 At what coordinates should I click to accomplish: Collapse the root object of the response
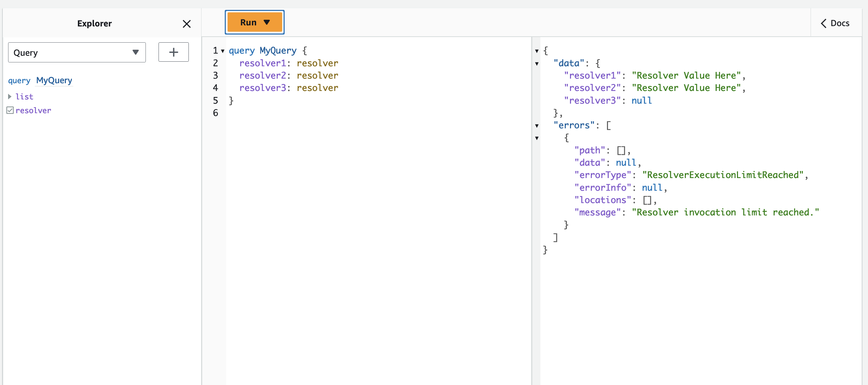tap(537, 51)
